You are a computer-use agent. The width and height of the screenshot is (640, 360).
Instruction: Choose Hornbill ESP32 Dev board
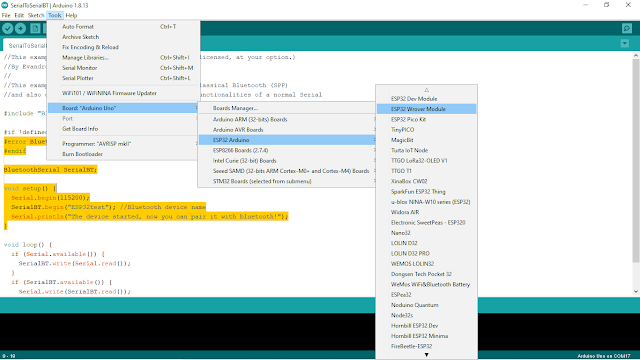click(427, 326)
